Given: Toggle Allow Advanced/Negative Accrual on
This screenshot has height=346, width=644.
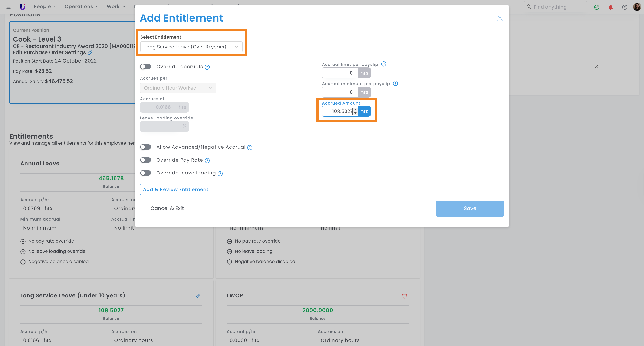Looking at the screenshot, I should (145, 147).
